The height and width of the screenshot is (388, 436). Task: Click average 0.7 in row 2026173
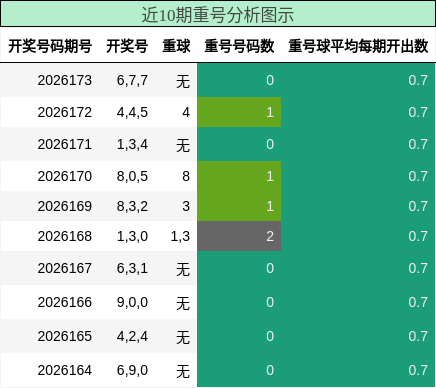pyautogui.click(x=418, y=80)
